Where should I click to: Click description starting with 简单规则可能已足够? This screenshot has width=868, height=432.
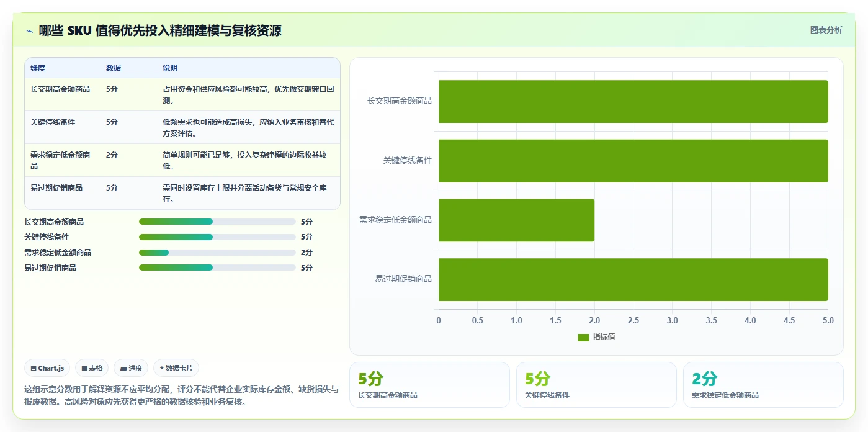click(x=244, y=161)
